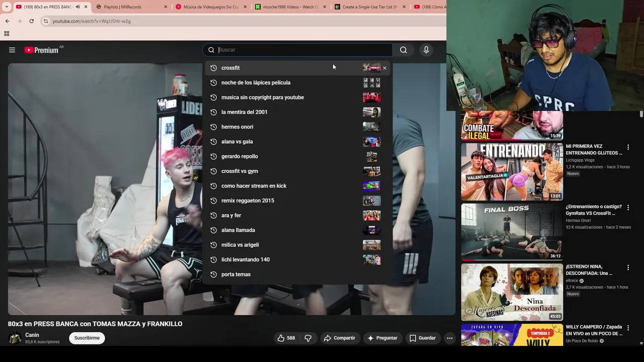Click the Suscribirme button
The image size is (644, 362).
coord(87,338)
